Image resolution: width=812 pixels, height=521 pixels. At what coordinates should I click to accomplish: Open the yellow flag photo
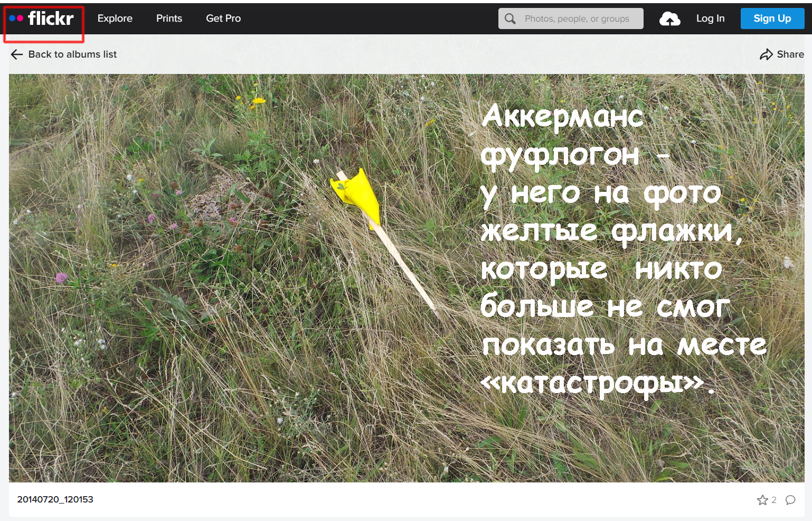pyautogui.click(x=407, y=278)
